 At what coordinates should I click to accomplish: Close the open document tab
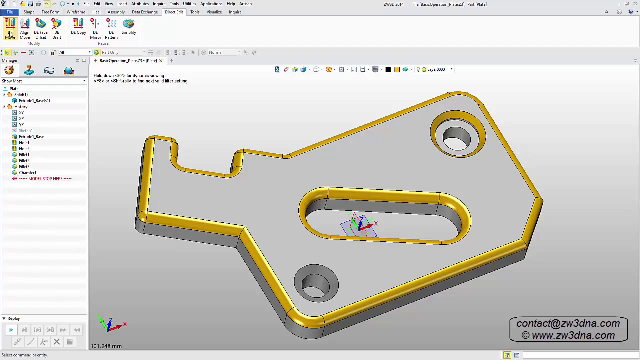(x=161, y=60)
